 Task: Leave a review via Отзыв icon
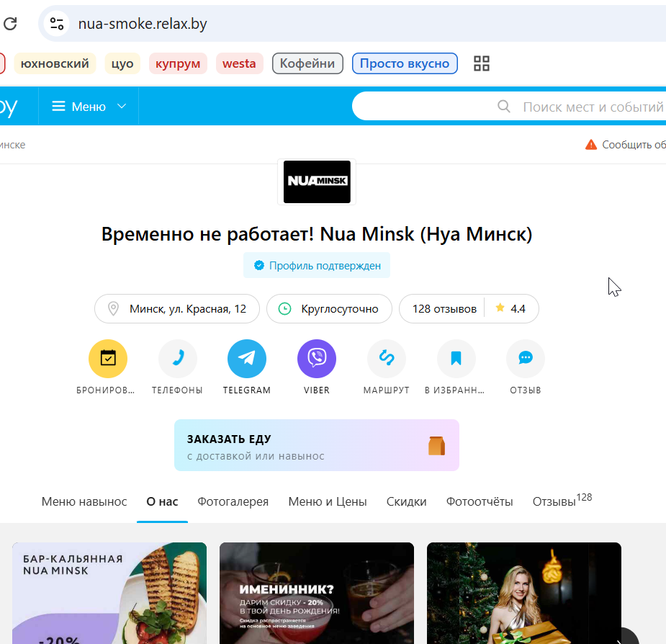pyautogui.click(x=526, y=358)
